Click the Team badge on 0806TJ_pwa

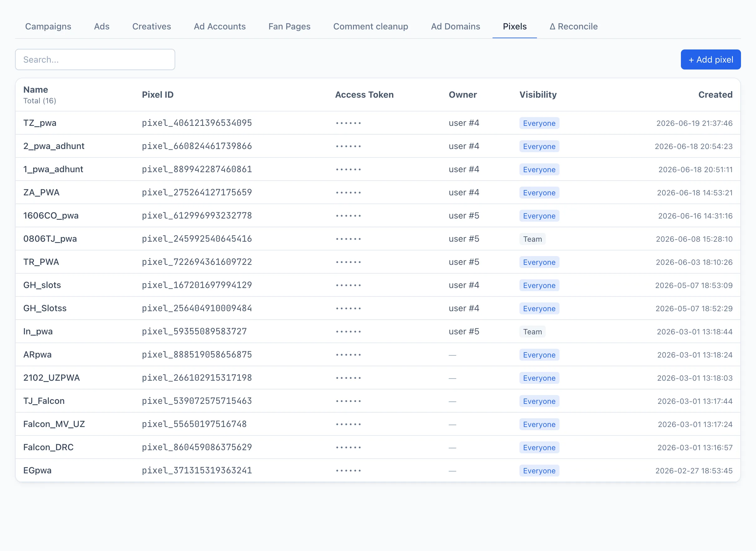point(532,239)
